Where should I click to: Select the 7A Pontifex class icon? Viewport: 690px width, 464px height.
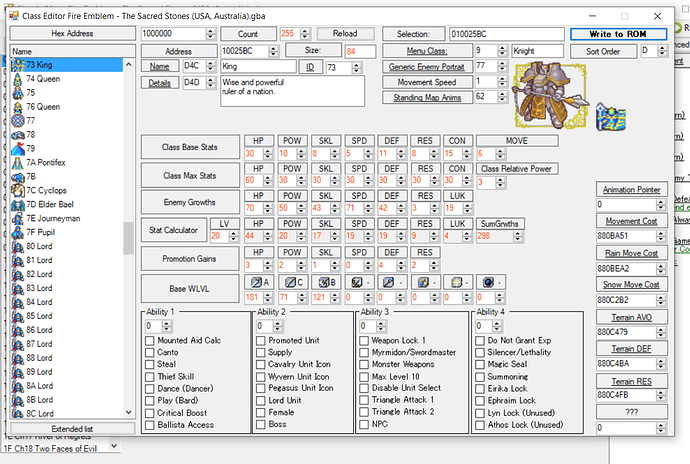18,162
